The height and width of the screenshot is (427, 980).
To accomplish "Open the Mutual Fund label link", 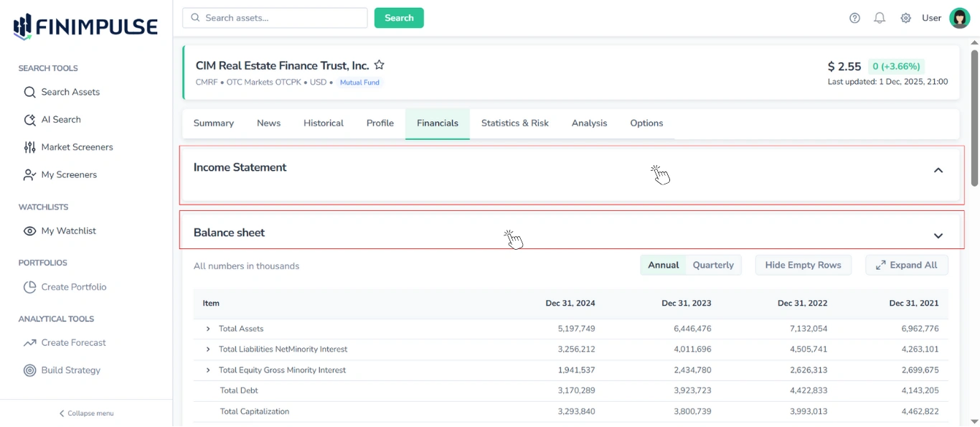I will tap(359, 82).
